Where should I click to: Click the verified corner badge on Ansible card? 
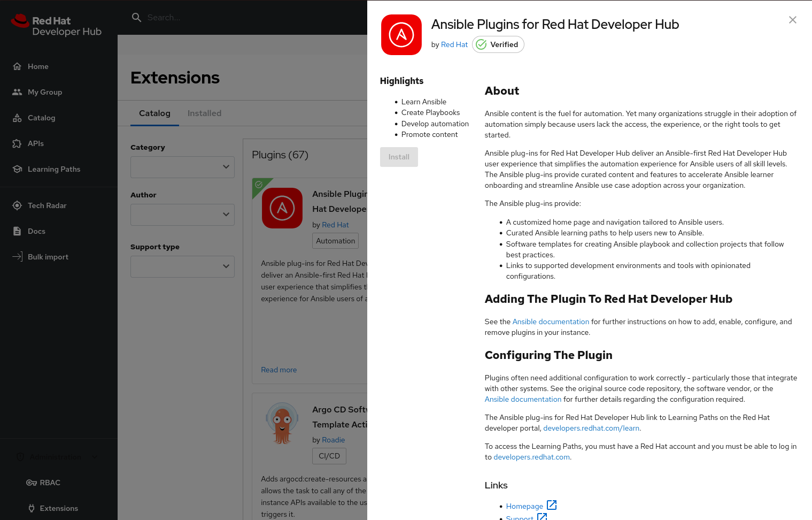click(x=259, y=185)
